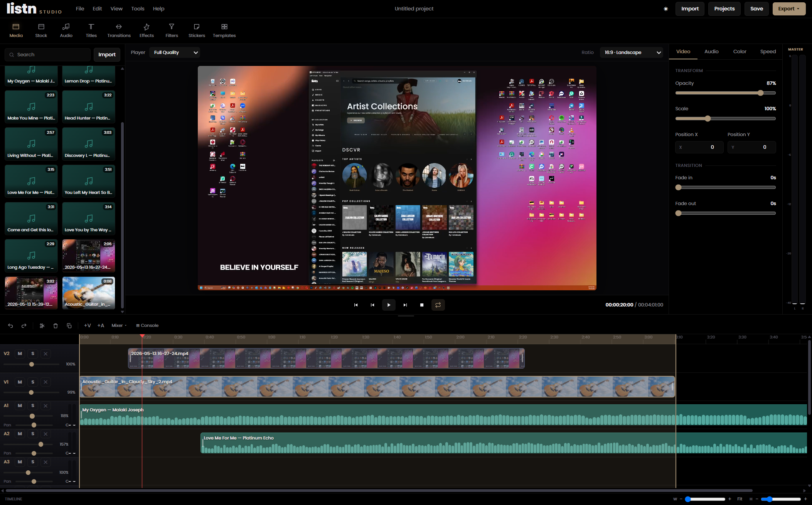Screen dimensions: 812x505
Task: Stop playback
Action: (x=422, y=305)
